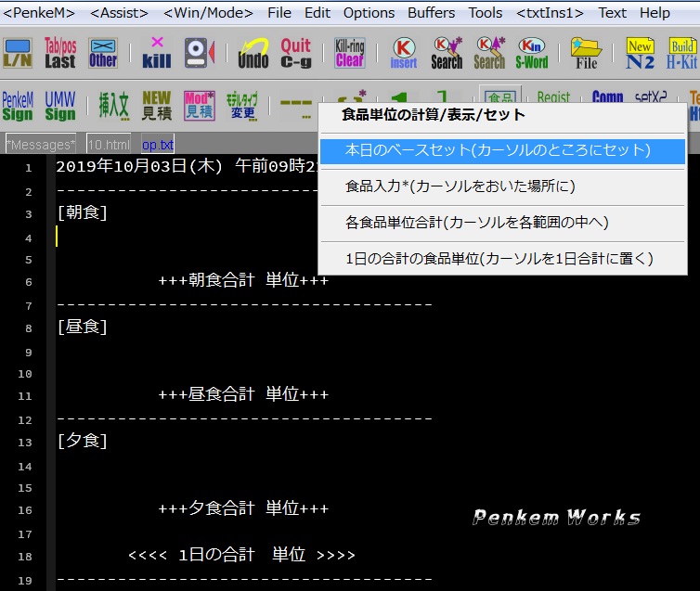Screen dimensions: 700x591
Task: Click the Other window toolbar icon
Action: pyautogui.click(x=103, y=53)
